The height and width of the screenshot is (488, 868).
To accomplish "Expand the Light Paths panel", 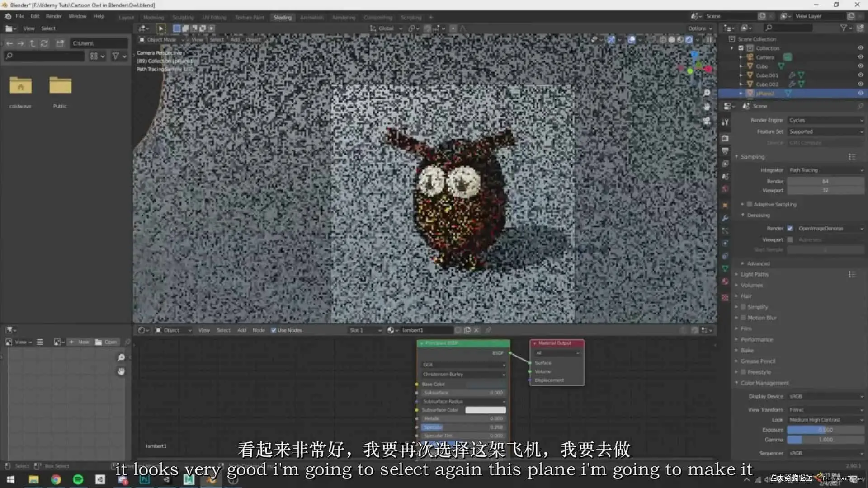I will tap(754, 274).
